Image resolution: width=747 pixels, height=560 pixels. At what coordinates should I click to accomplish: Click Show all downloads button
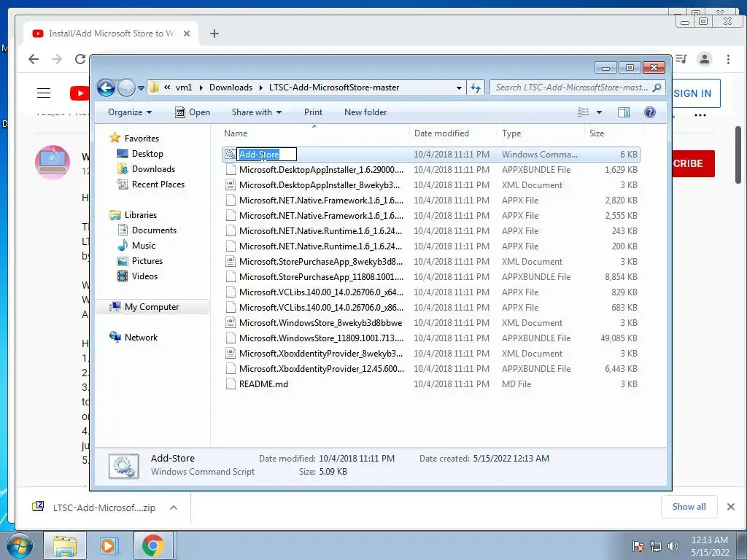[689, 507]
